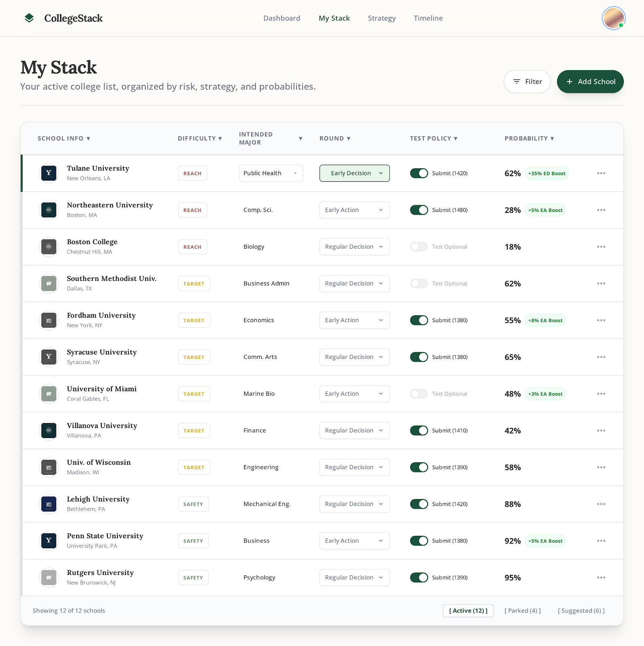
Task: Open Tulane's Early Decision round dropdown
Action: [354, 173]
